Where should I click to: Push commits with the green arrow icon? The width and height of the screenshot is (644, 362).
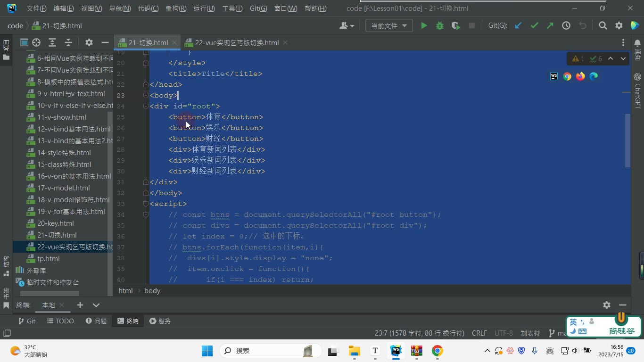point(550,26)
